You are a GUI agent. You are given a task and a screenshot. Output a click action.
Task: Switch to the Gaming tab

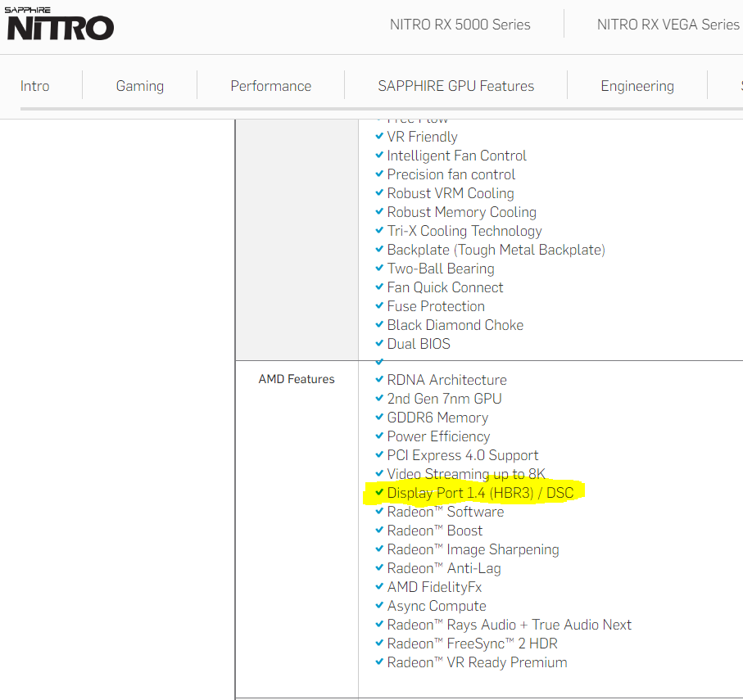(x=140, y=86)
